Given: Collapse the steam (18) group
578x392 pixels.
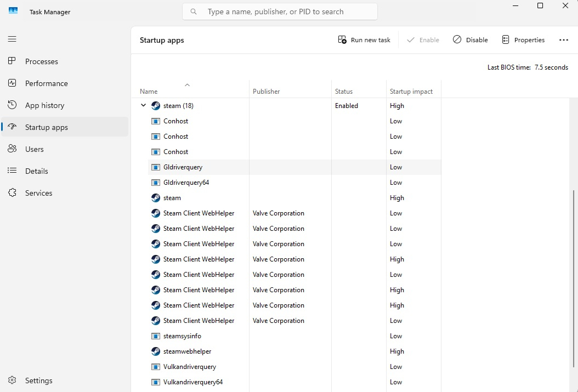Looking at the screenshot, I should [x=143, y=105].
